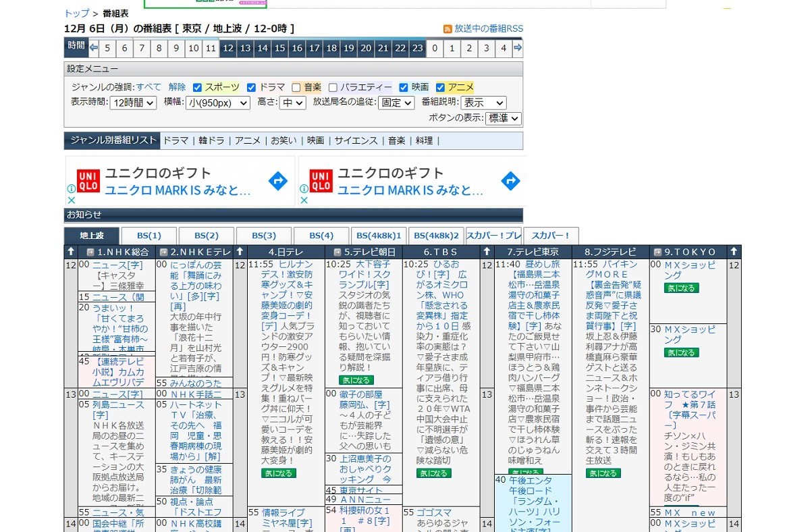Click the right arrow in time bar

pyautogui.click(x=518, y=48)
